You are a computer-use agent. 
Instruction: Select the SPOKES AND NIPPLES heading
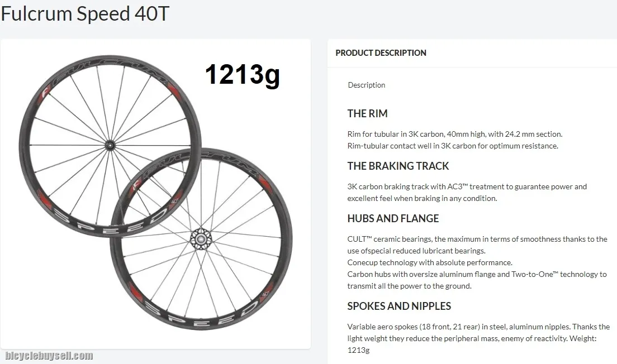(x=399, y=306)
